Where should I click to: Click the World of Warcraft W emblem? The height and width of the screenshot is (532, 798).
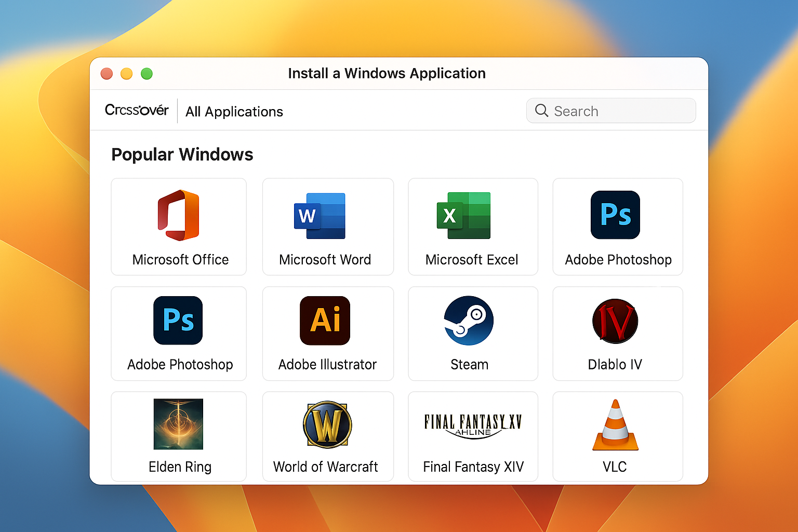pyautogui.click(x=327, y=424)
